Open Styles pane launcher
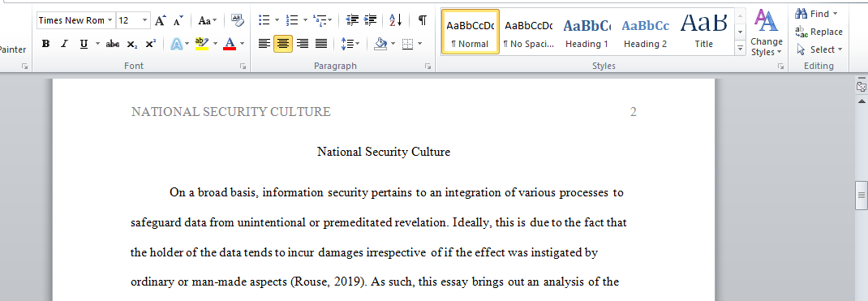The image size is (868, 301). [780, 66]
